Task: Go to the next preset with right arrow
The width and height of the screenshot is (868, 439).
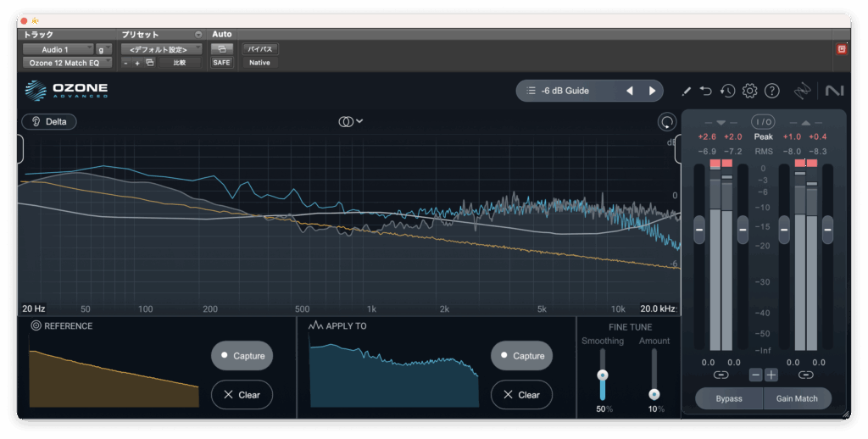Action: [652, 91]
